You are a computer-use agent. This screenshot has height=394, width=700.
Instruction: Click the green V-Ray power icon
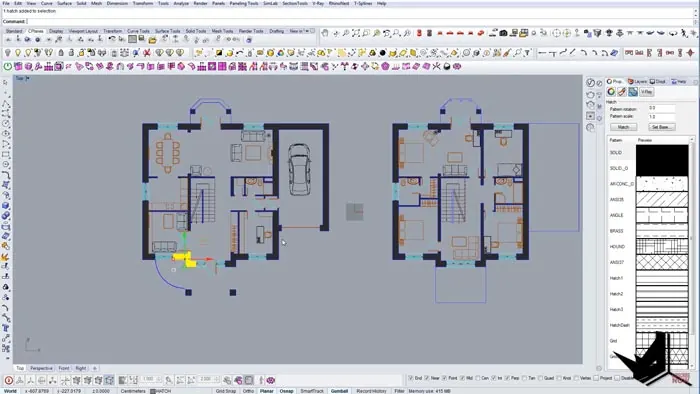[8, 66]
